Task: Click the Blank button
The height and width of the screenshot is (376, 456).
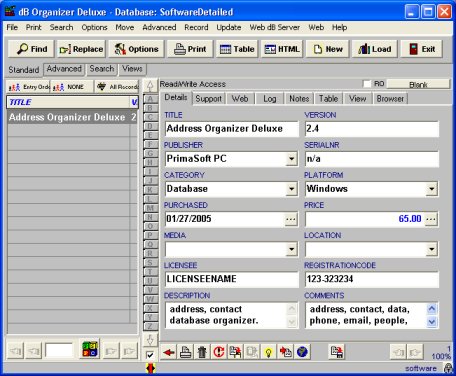Action: (x=418, y=84)
